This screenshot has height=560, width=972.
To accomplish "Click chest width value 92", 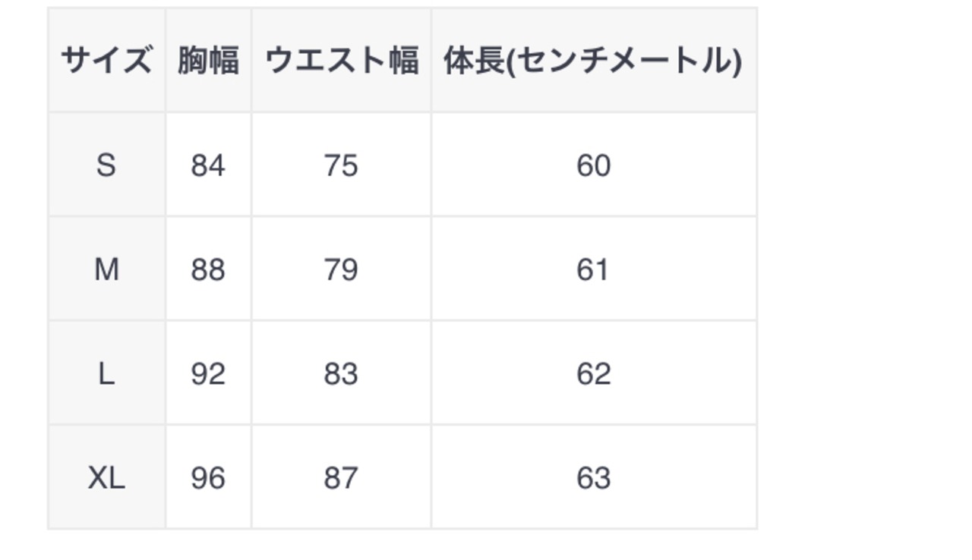I will [208, 373].
